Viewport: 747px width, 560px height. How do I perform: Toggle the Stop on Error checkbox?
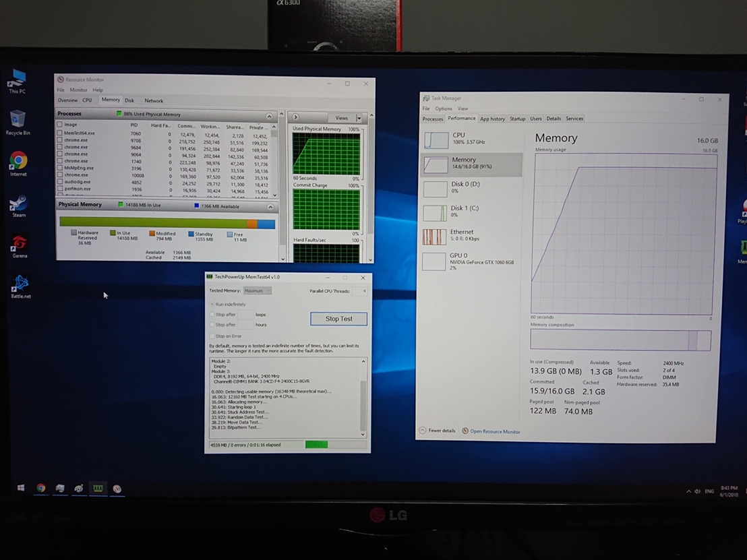[212, 336]
